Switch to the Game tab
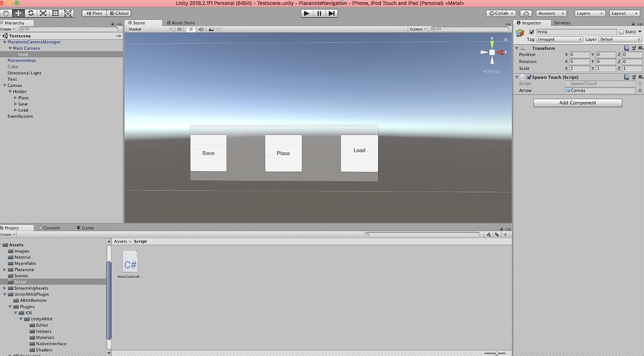This screenshot has width=644, height=356. click(86, 228)
